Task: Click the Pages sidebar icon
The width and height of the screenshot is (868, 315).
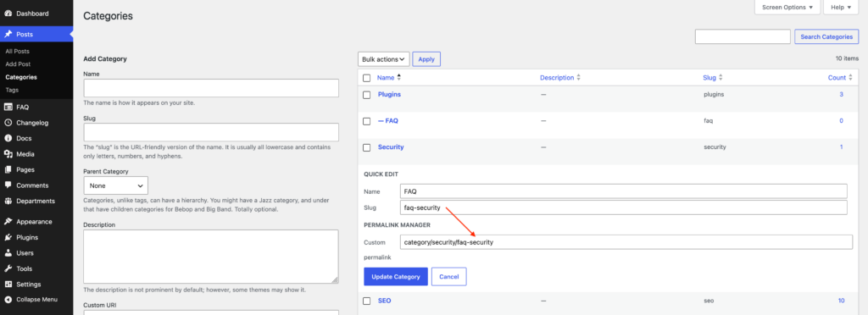Action: pos(8,169)
